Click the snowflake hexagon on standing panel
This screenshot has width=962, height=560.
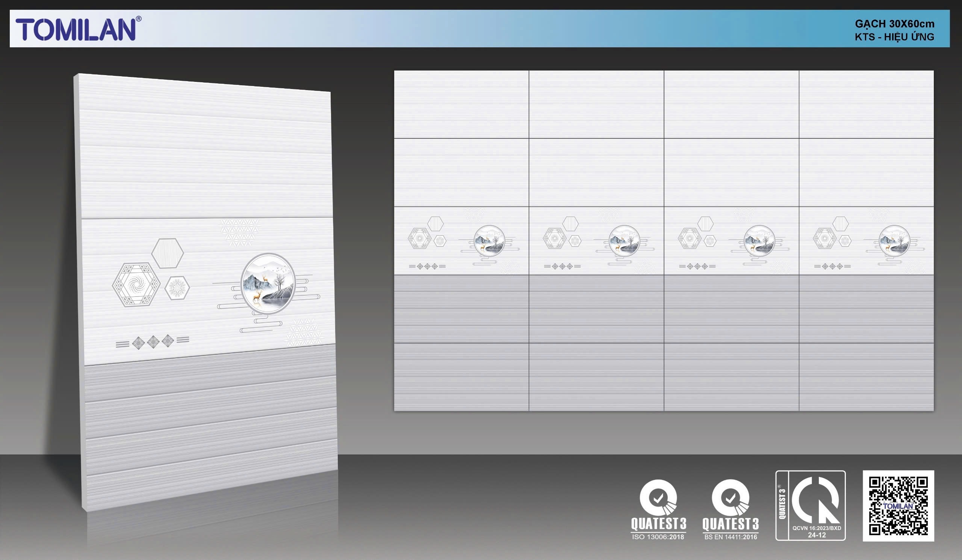tap(177, 288)
